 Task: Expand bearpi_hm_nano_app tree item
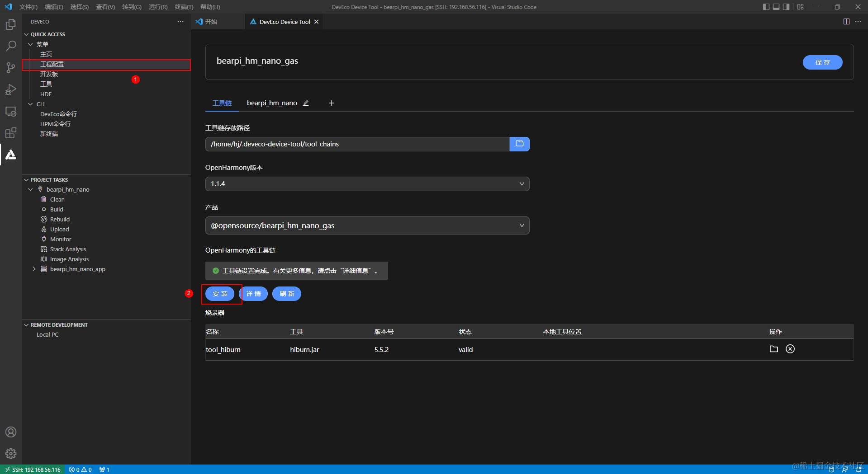pyautogui.click(x=34, y=269)
